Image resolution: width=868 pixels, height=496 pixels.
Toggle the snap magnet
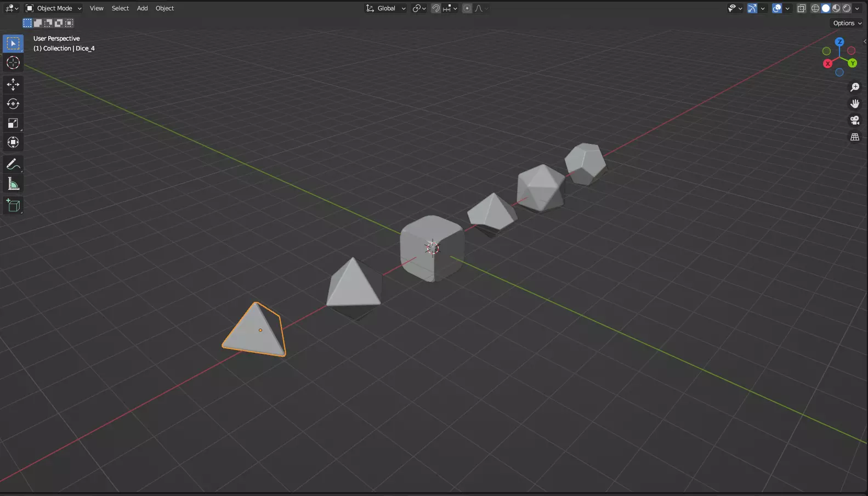[436, 8]
